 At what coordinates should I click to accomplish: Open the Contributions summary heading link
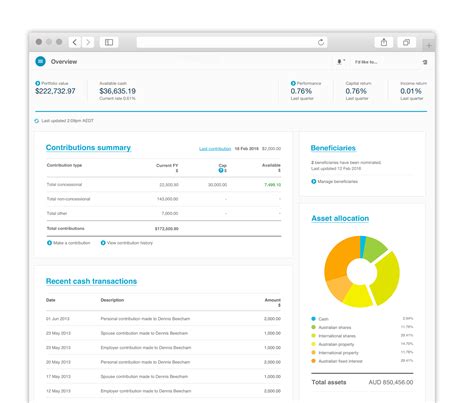[x=88, y=148]
